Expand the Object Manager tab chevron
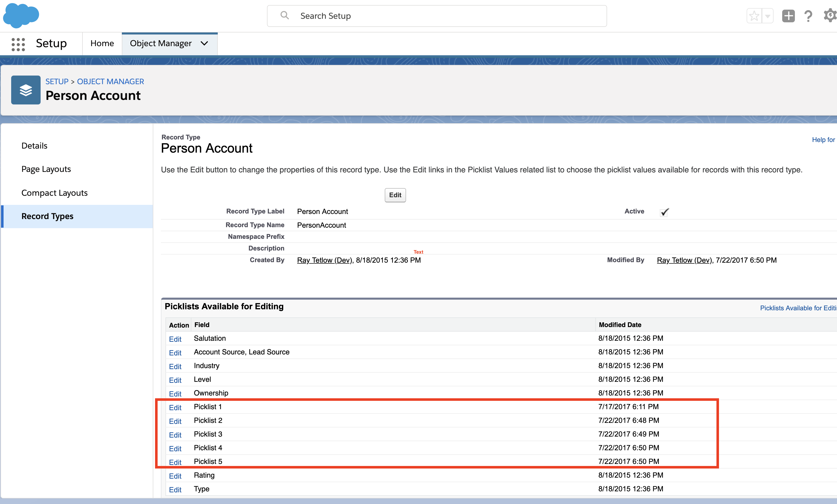 click(204, 43)
